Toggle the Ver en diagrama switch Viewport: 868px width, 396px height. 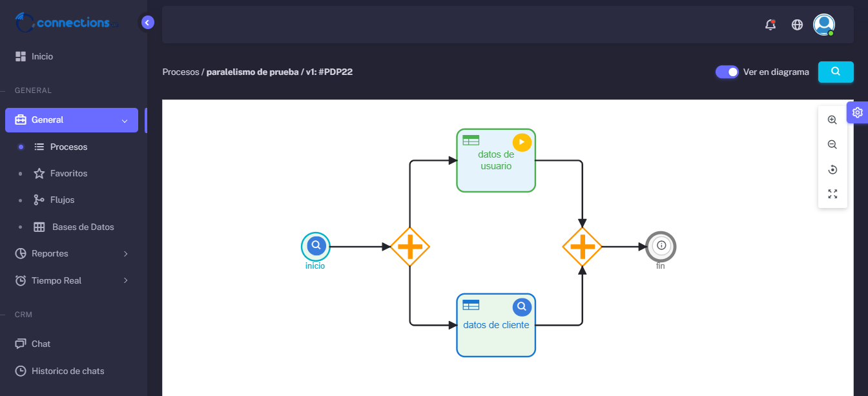coord(727,72)
